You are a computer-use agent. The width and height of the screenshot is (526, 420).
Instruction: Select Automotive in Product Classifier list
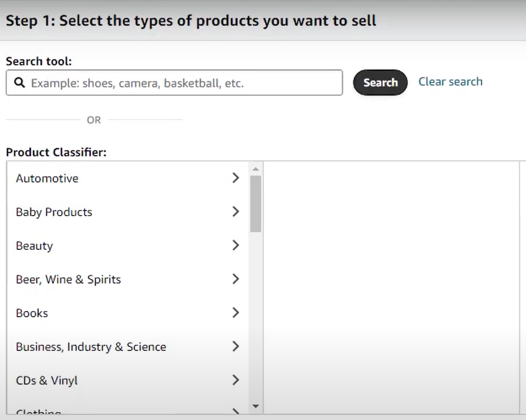pyautogui.click(x=47, y=179)
